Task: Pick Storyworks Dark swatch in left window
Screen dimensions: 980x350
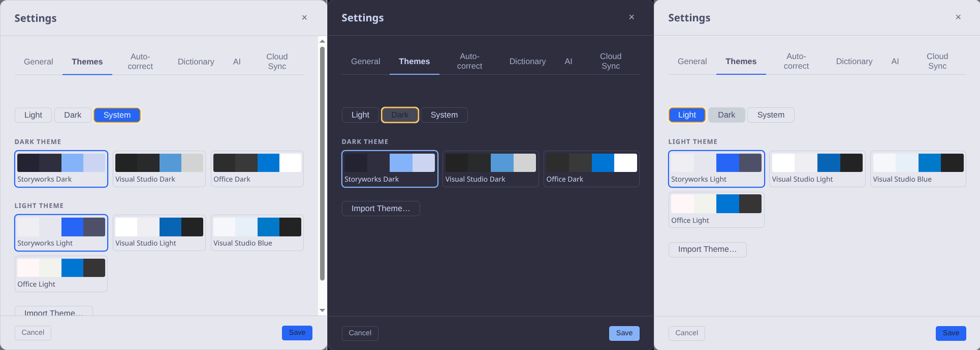Action: click(x=61, y=169)
